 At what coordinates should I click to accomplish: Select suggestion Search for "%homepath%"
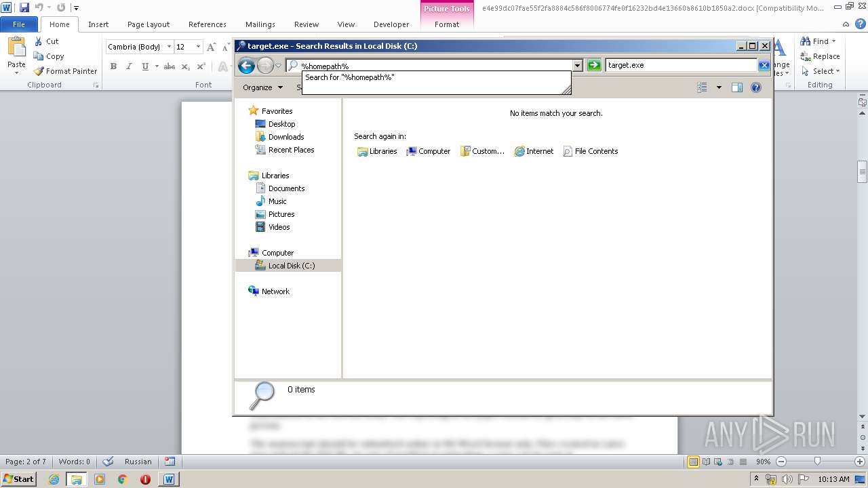[x=436, y=78]
